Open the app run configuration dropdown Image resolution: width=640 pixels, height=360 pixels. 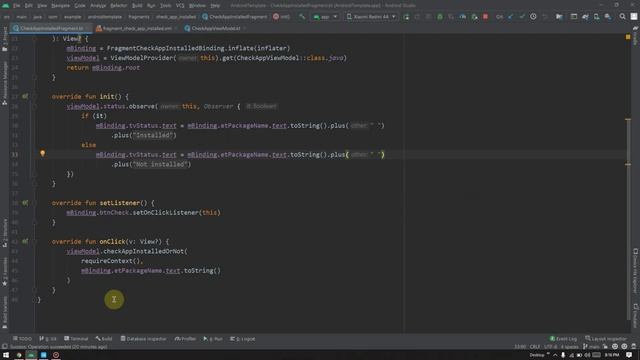[x=325, y=17]
